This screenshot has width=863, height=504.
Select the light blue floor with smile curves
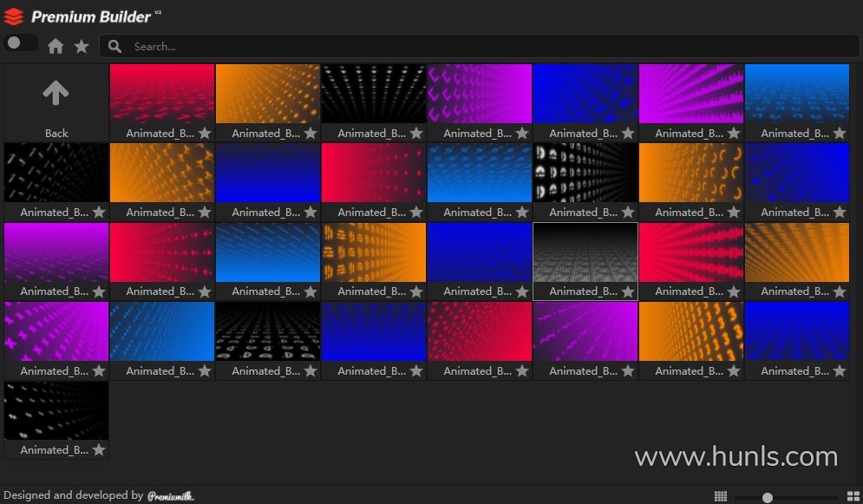tap(796, 94)
